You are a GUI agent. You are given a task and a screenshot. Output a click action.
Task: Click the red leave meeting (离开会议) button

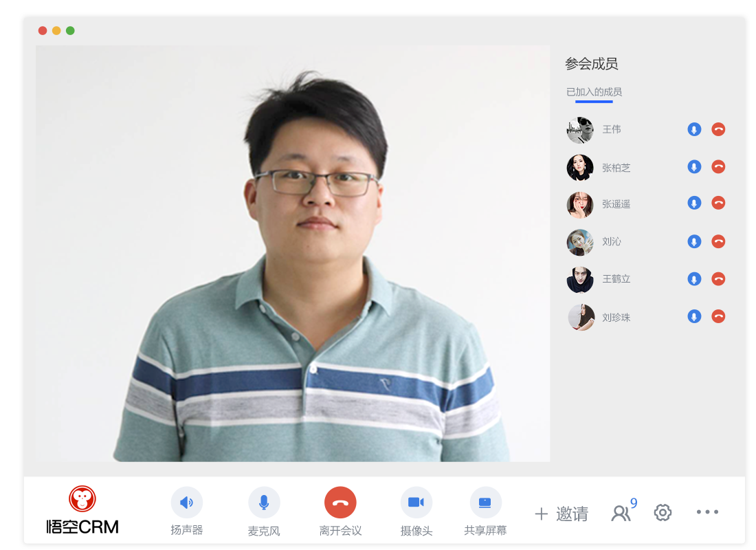click(340, 503)
